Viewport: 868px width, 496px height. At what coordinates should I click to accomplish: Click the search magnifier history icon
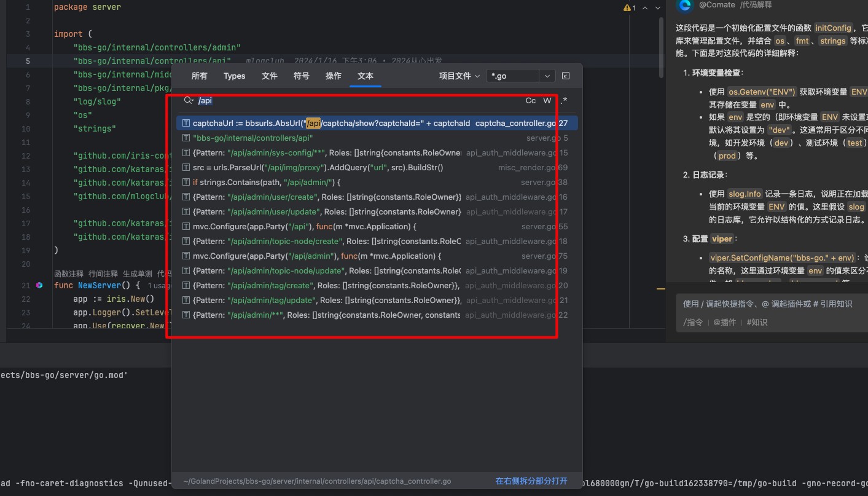tap(189, 100)
